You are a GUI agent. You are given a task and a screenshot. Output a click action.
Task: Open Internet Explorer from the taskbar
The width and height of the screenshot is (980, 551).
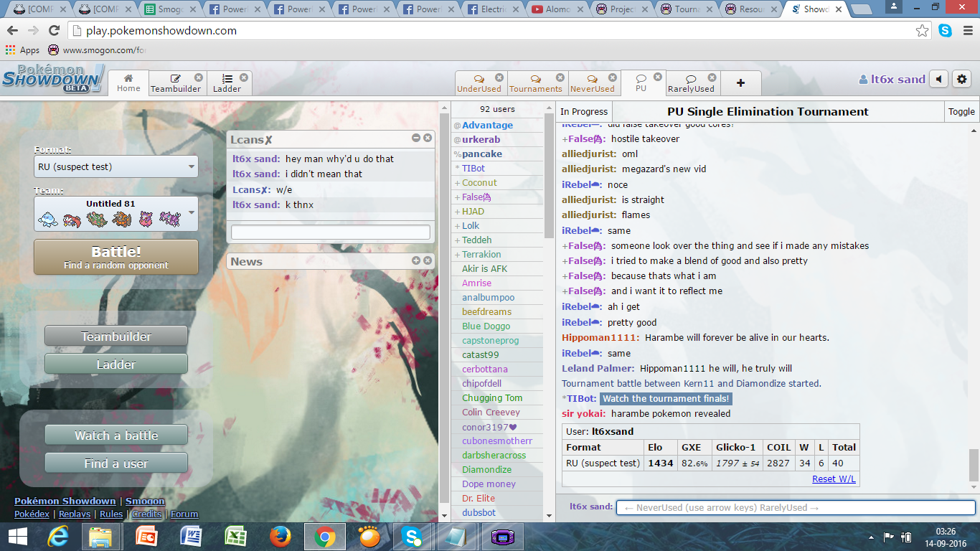point(57,537)
